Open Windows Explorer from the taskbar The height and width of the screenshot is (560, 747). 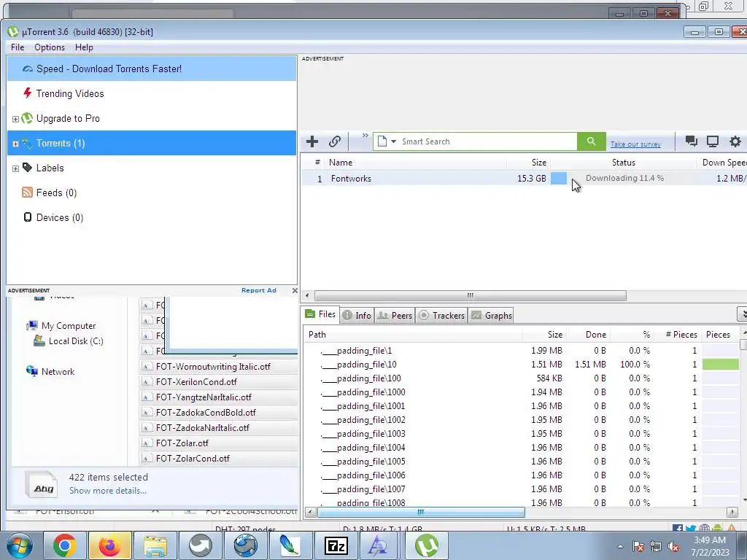coord(155,545)
